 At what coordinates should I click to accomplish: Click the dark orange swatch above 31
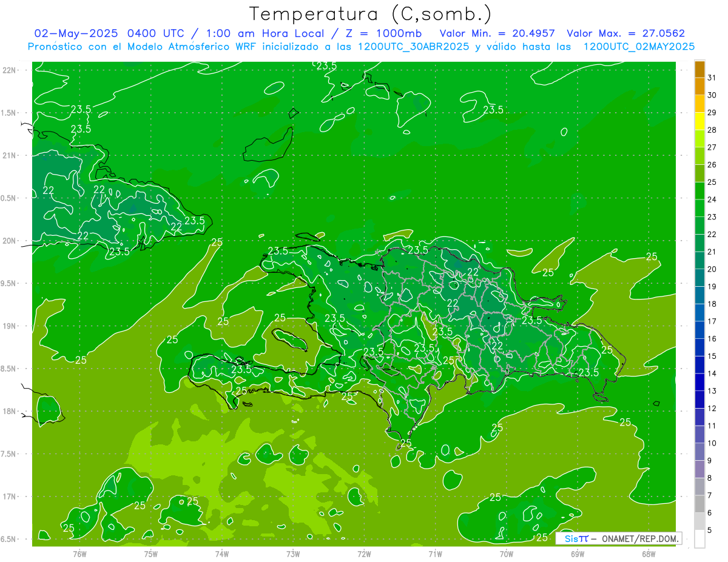(x=699, y=69)
